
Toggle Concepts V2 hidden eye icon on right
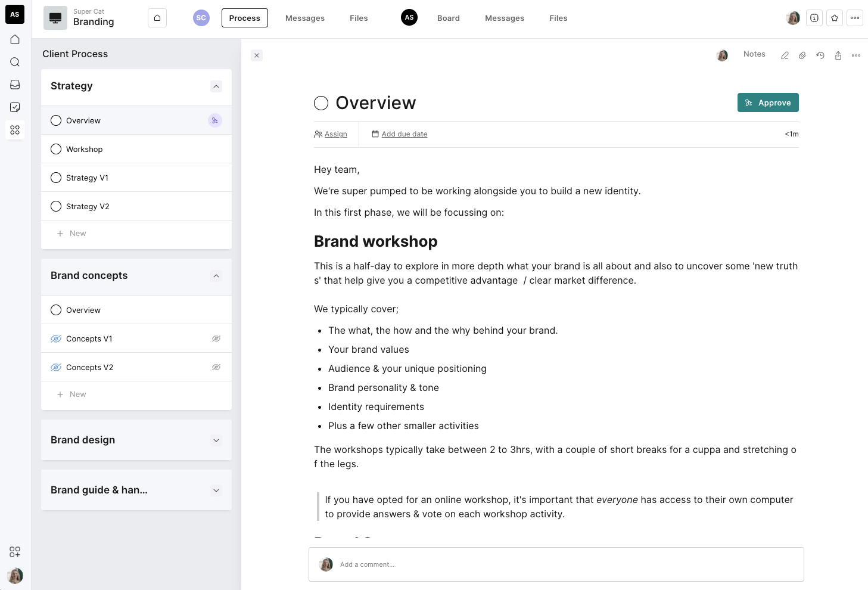tap(216, 367)
